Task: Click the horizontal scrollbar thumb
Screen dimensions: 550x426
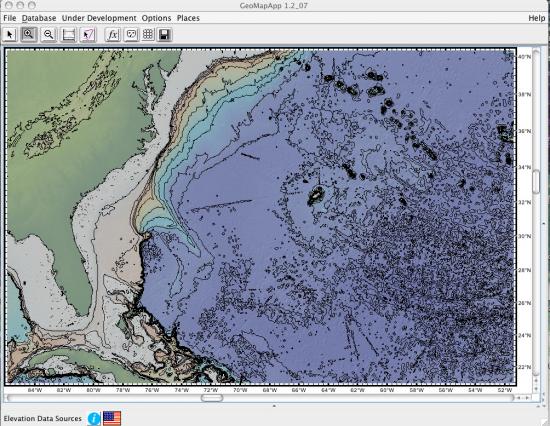Action: tap(212, 398)
